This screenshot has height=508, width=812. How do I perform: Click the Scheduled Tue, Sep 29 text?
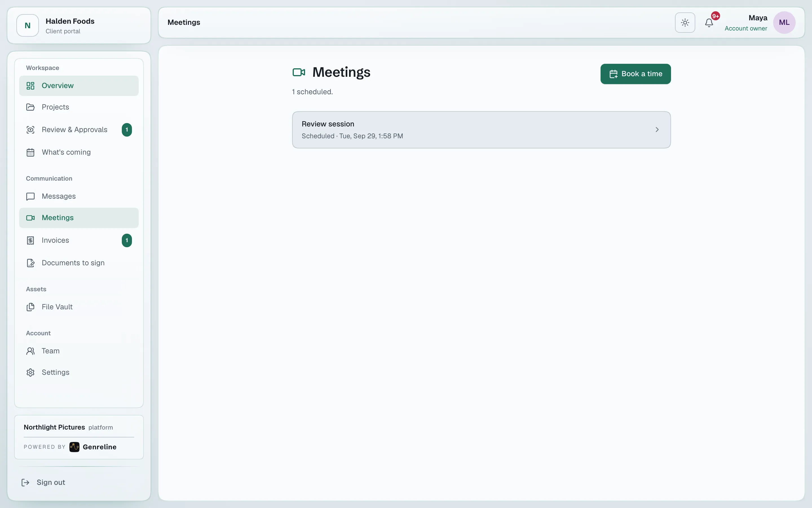[352, 136]
